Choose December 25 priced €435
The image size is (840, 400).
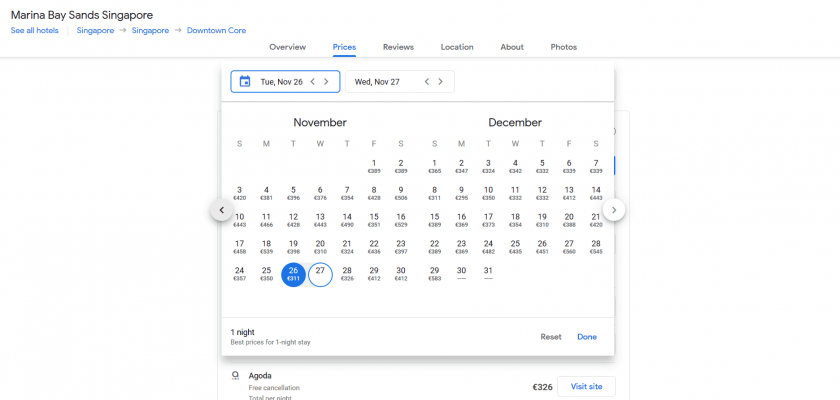pyautogui.click(x=515, y=246)
